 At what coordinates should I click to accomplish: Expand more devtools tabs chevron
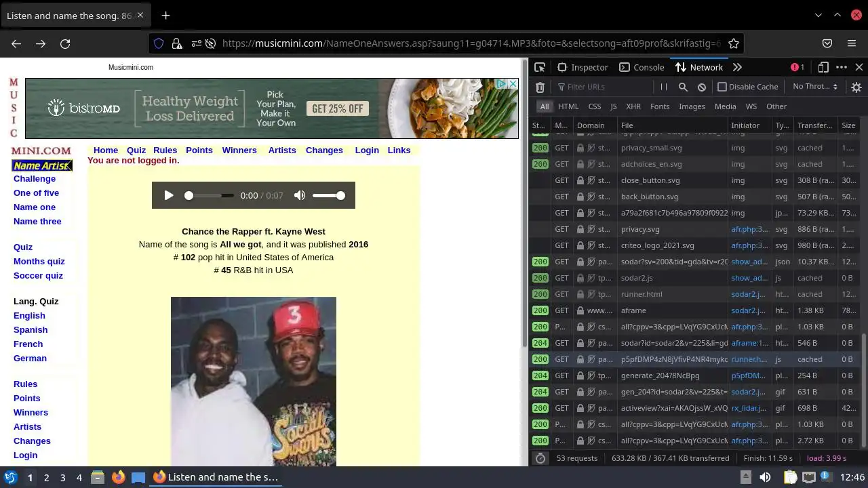pos(738,67)
